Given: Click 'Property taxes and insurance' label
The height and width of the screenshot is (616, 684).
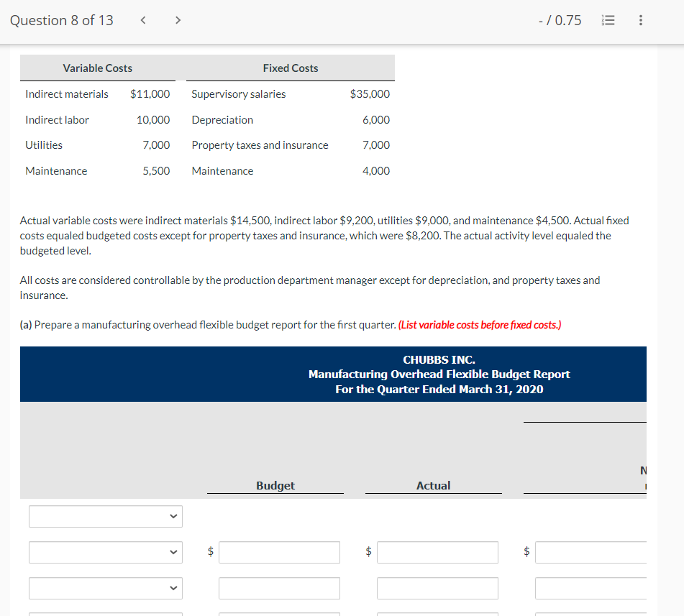Looking at the screenshot, I should tap(260, 144).
